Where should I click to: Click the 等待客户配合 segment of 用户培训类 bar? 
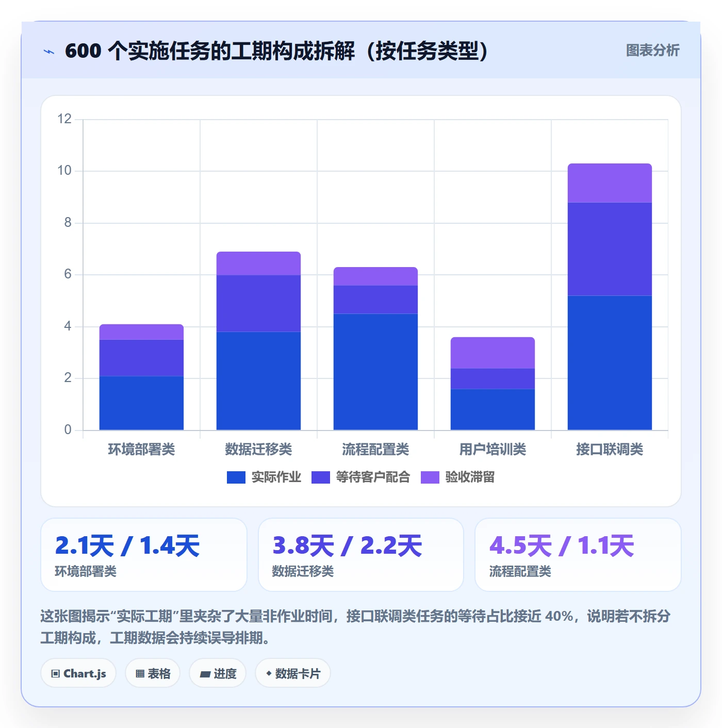pos(493,378)
